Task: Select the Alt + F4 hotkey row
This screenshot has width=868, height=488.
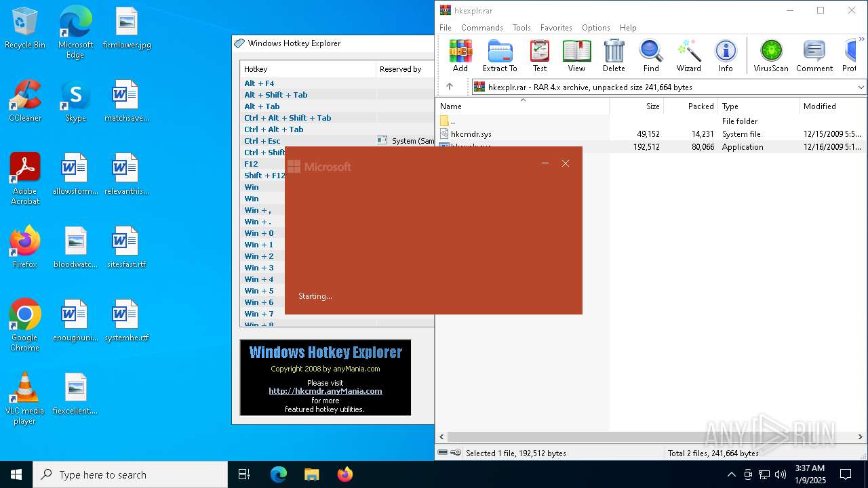Action: coord(337,83)
